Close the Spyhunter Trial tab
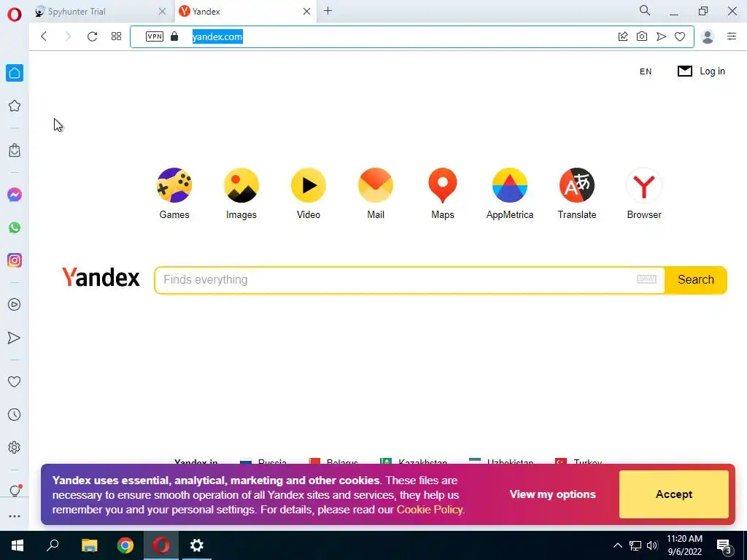This screenshot has width=747, height=560. coord(163,12)
